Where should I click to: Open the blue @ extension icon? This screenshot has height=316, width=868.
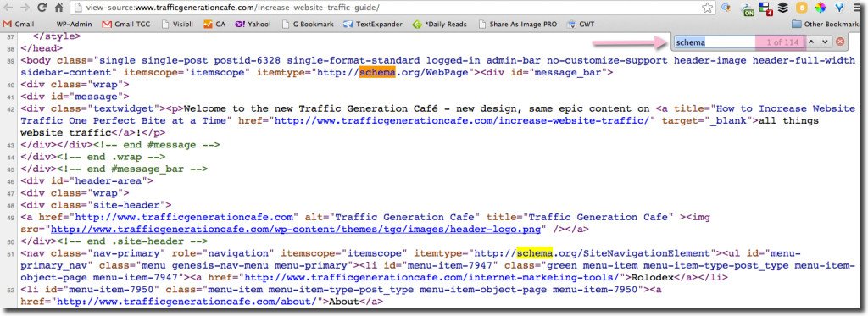(x=726, y=8)
